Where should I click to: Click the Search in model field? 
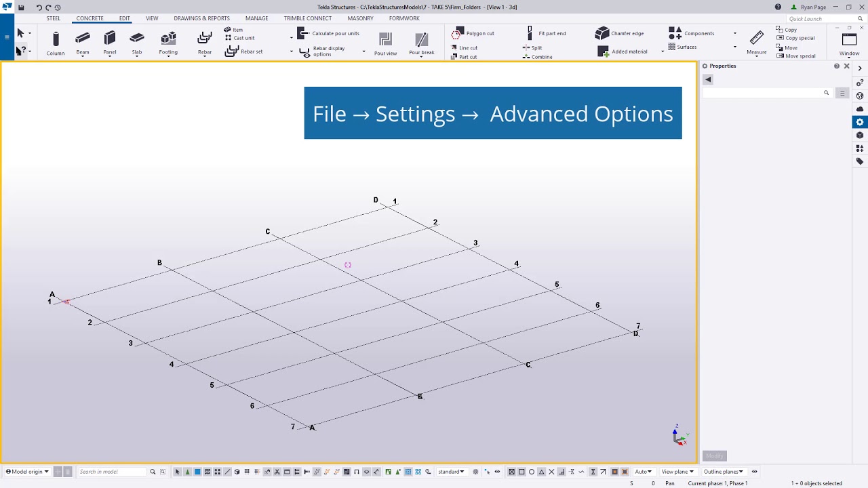(111, 472)
